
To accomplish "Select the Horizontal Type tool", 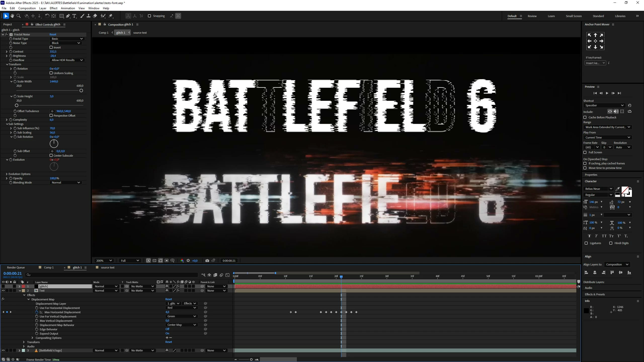I will pos(74,16).
